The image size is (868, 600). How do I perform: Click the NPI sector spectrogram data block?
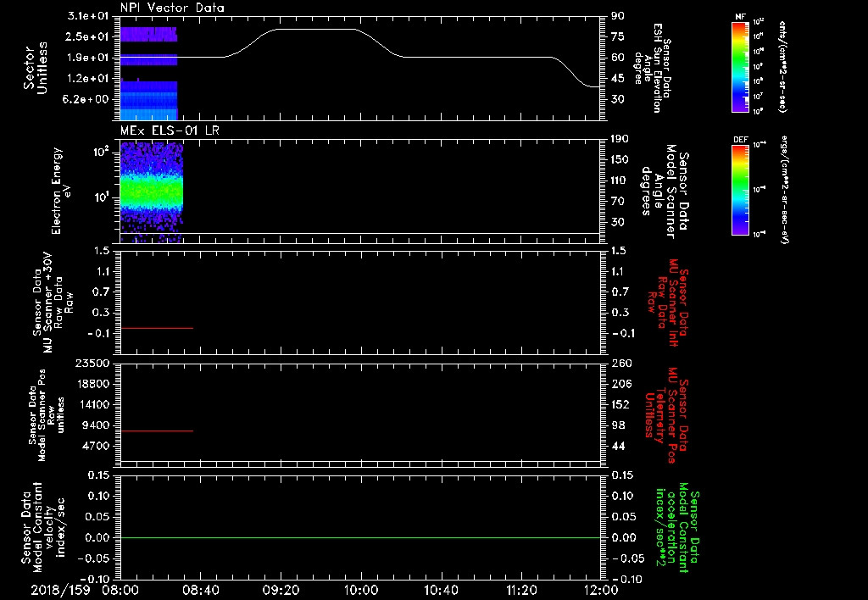point(149,73)
